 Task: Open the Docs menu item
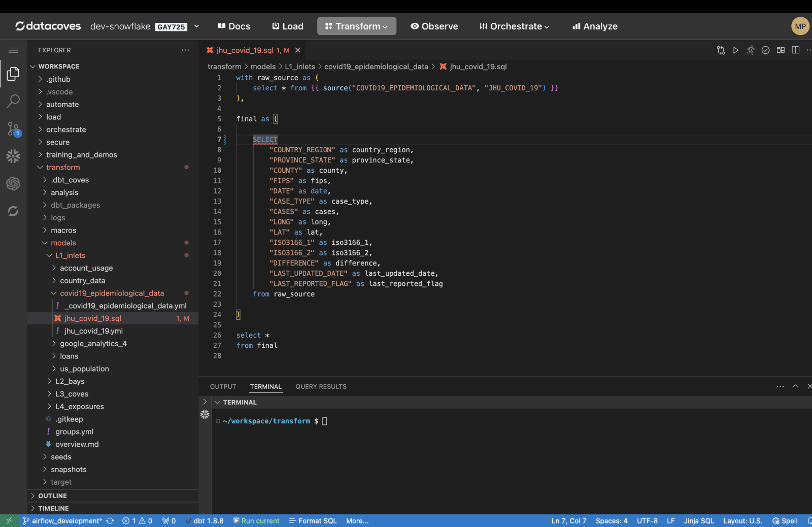tap(234, 26)
